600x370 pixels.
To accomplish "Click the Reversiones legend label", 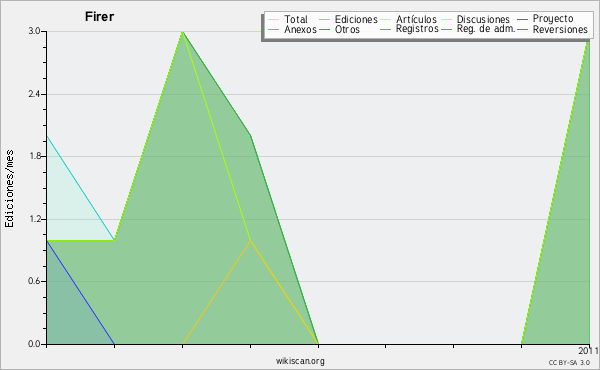I will [560, 29].
